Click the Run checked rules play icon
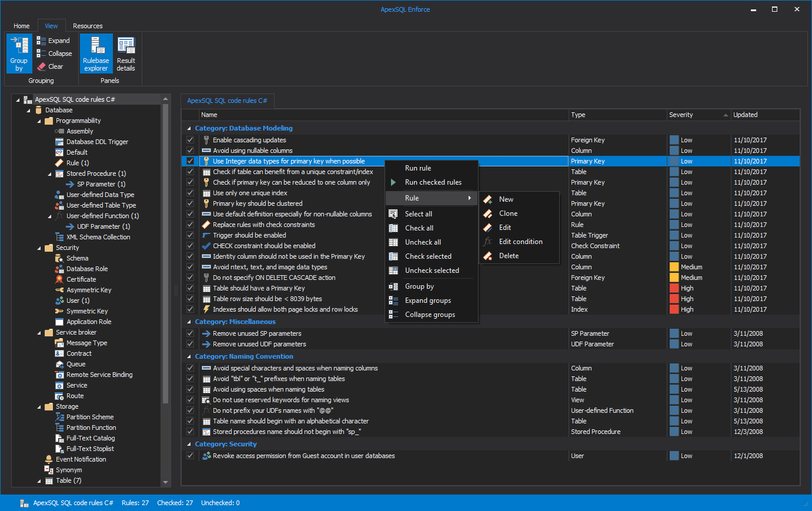Screen dimensions: 812x511 pos(393,182)
